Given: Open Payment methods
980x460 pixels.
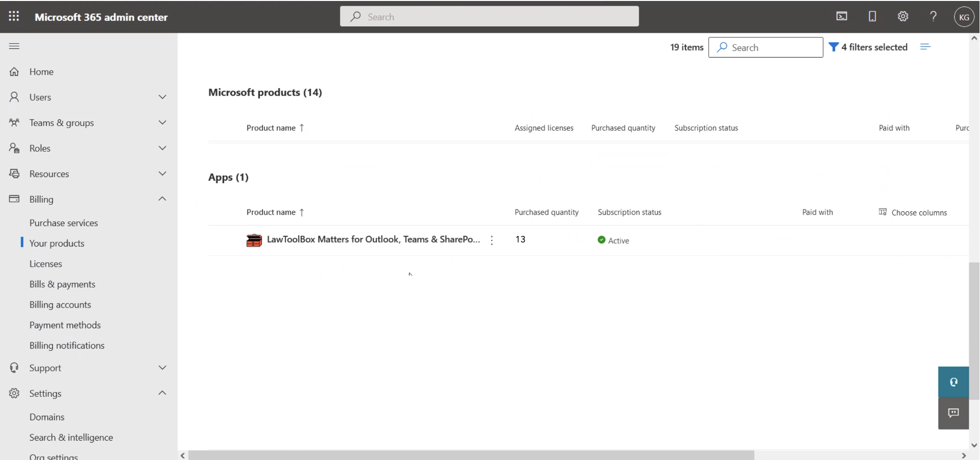Looking at the screenshot, I should 65,325.
